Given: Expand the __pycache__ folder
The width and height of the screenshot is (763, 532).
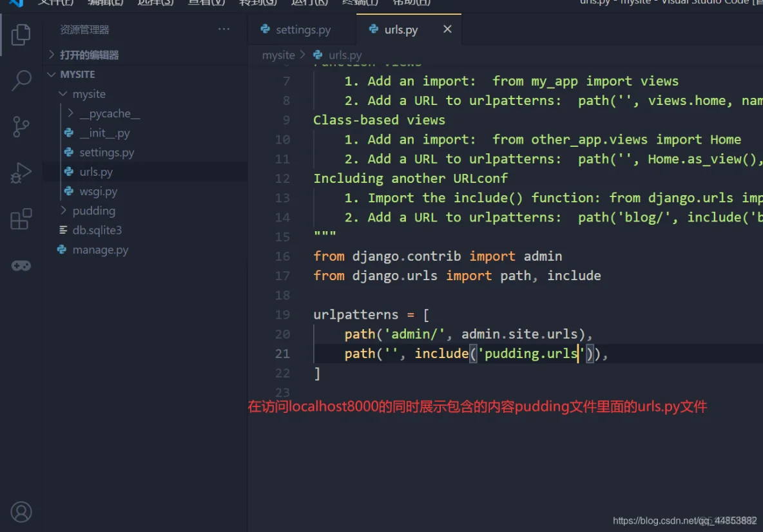Looking at the screenshot, I should [145, 113].
